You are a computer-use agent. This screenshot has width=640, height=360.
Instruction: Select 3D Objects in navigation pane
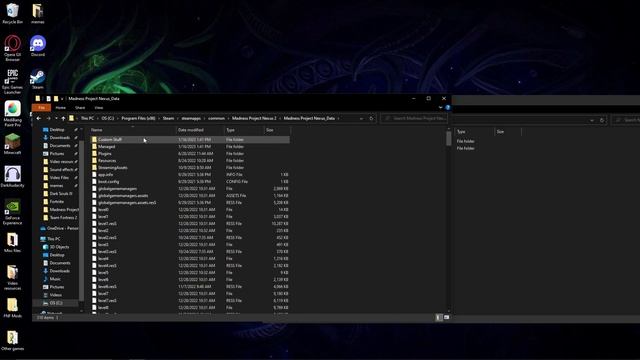click(56, 247)
